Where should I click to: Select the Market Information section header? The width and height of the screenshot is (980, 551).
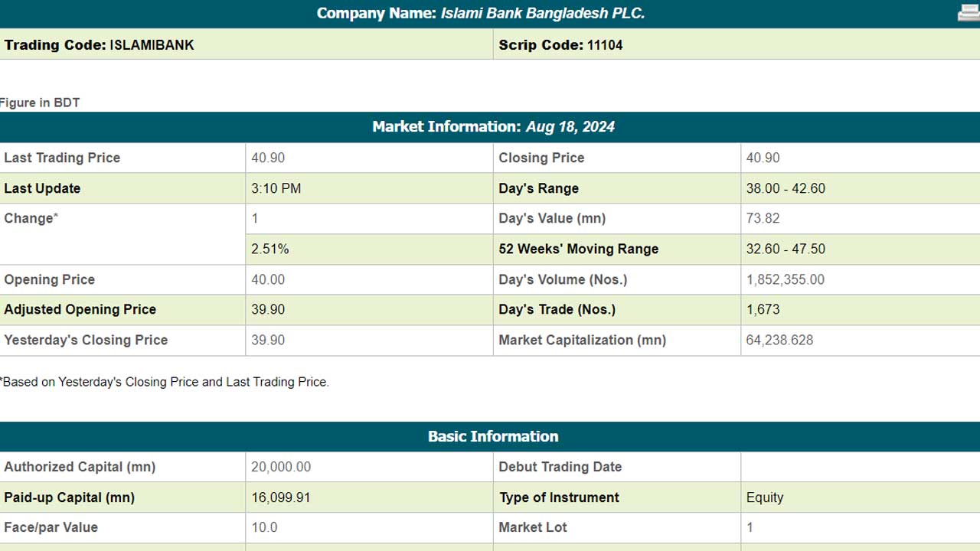pos(490,127)
